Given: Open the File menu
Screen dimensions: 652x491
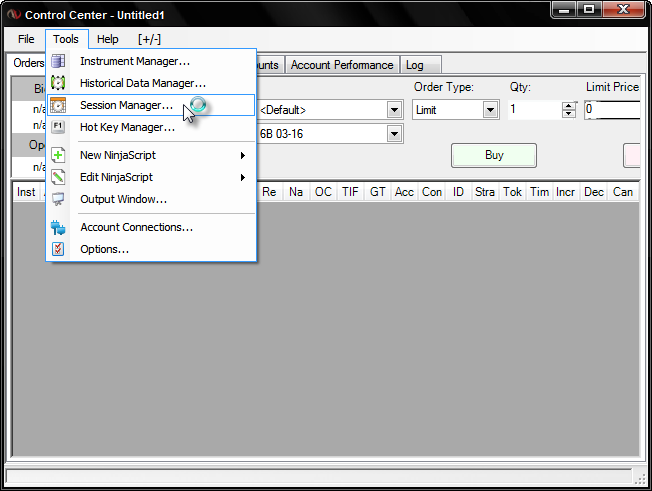Looking at the screenshot, I should pyautogui.click(x=26, y=39).
